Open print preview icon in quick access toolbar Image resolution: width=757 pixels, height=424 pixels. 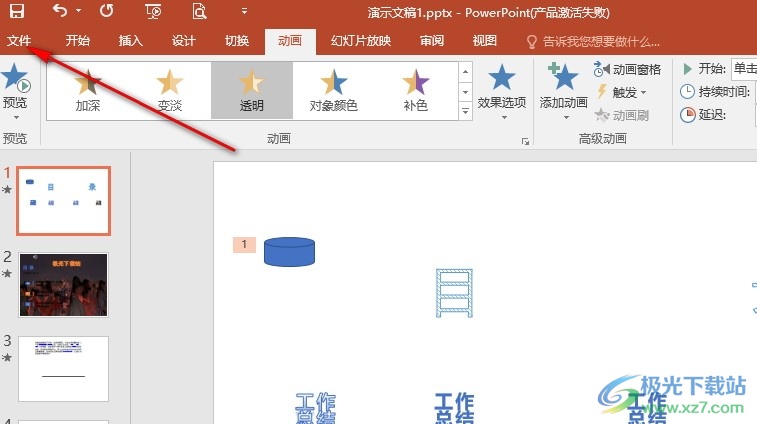tap(199, 11)
